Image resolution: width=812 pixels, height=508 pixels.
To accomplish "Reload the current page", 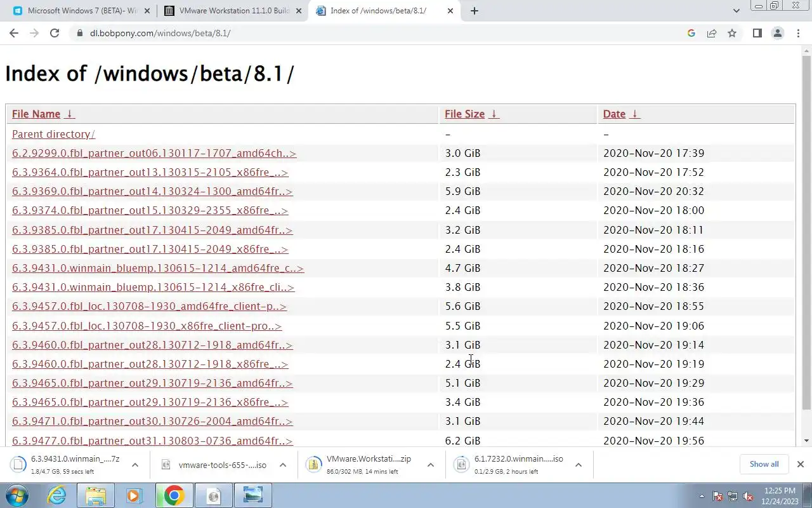I will click(x=55, y=33).
